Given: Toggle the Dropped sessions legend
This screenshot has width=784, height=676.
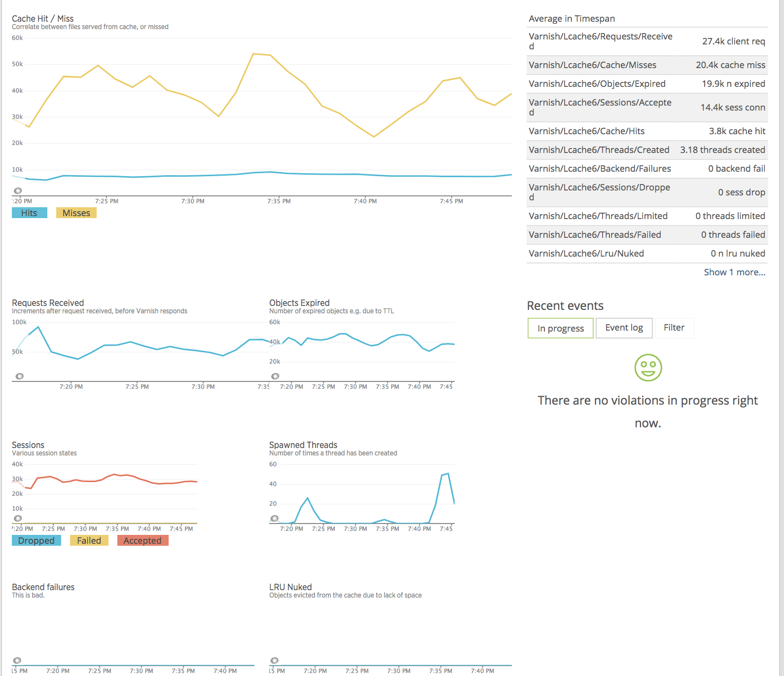Looking at the screenshot, I should pyautogui.click(x=36, y=540).
